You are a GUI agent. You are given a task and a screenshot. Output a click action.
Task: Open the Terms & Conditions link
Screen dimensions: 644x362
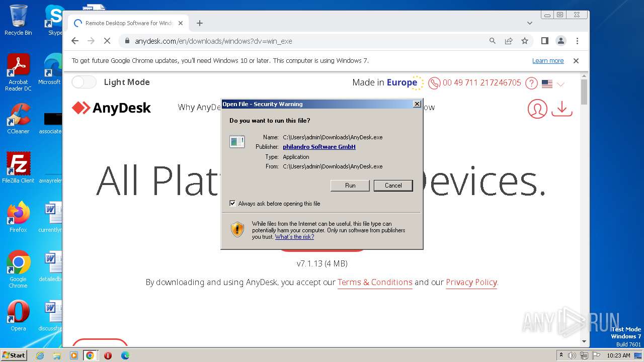tap(375, 282)
